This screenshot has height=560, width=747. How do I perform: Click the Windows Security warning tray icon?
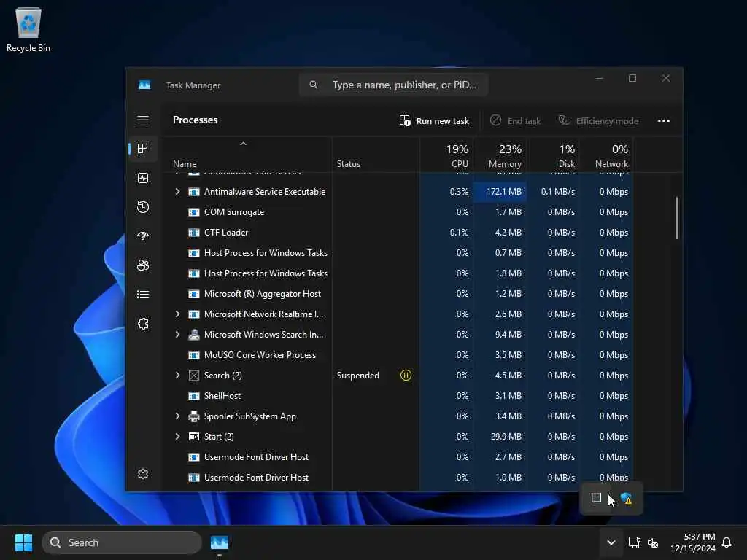(627, 499)
